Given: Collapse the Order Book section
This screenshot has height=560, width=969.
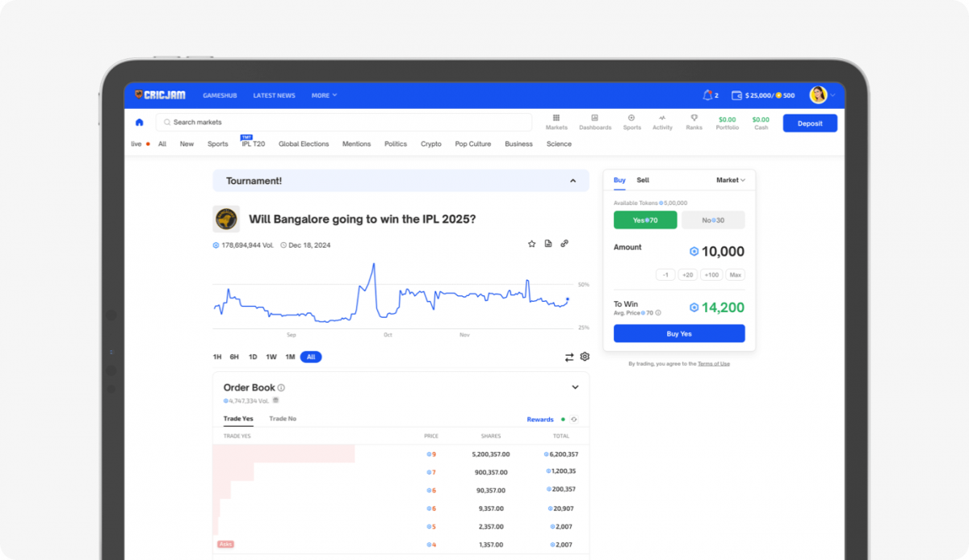Looking at the screenshot, I should point(575,387).
